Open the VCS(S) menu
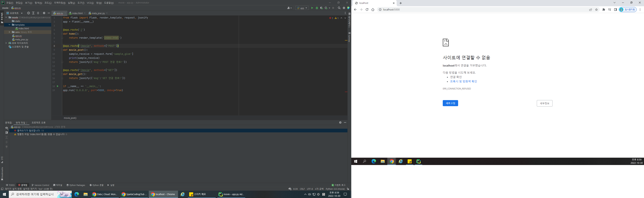 pyautogui.click(x=90, y=3)
